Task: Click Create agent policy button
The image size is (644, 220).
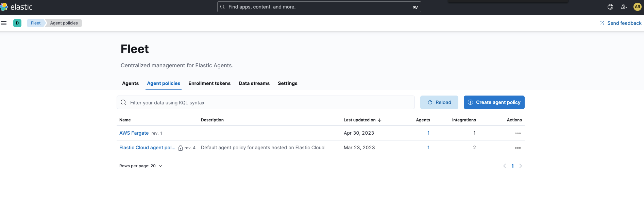Action: [494, 102]
